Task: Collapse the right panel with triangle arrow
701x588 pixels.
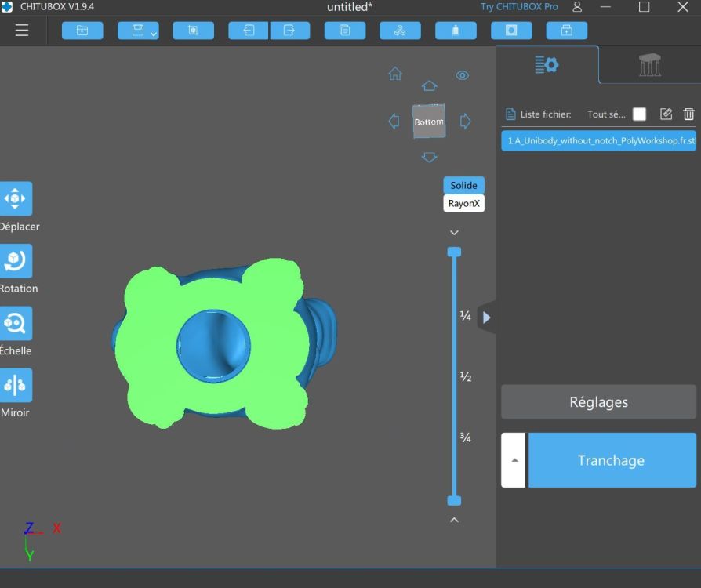Action: [x=487, y=318]
